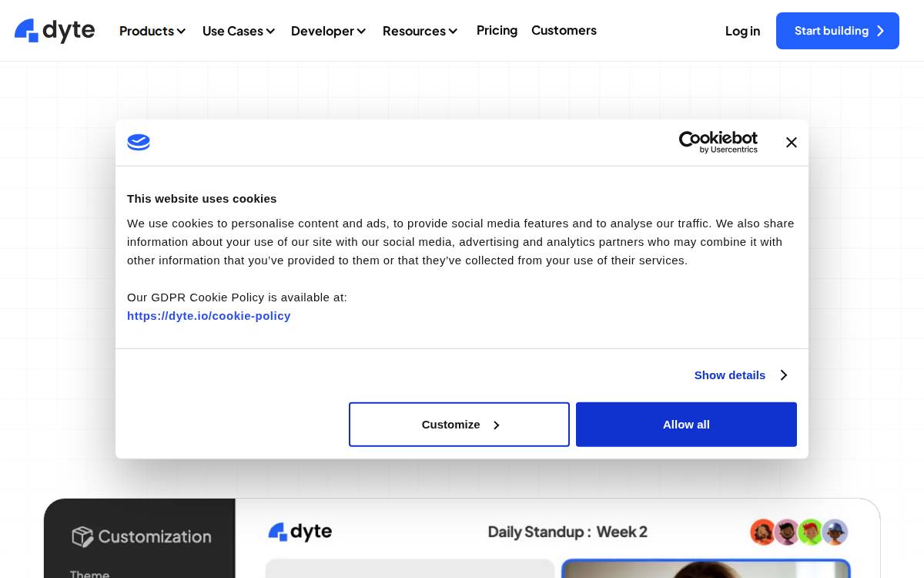Image resolution: width=924 pixels, height=578 pixels.
Task: Click the Log in link
Action: [742, 31]
